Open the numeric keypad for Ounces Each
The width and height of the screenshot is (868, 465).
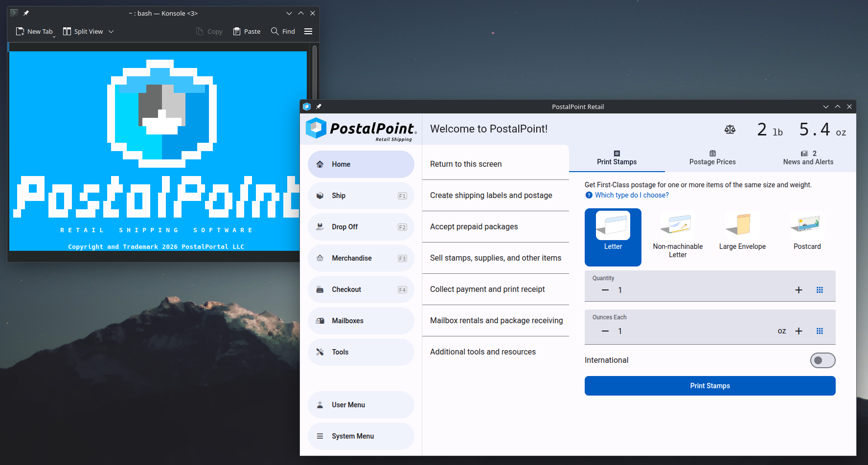(820, 331)
